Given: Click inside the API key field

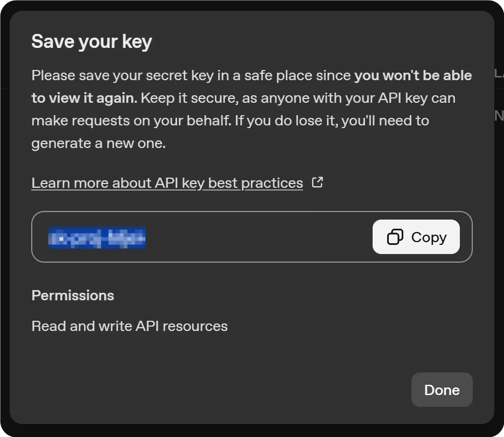Looking at the screenshot, I should tap(215, 237).
